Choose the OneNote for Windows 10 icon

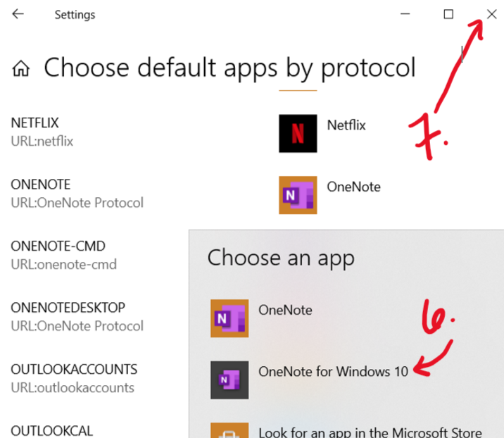pos(229,380)
